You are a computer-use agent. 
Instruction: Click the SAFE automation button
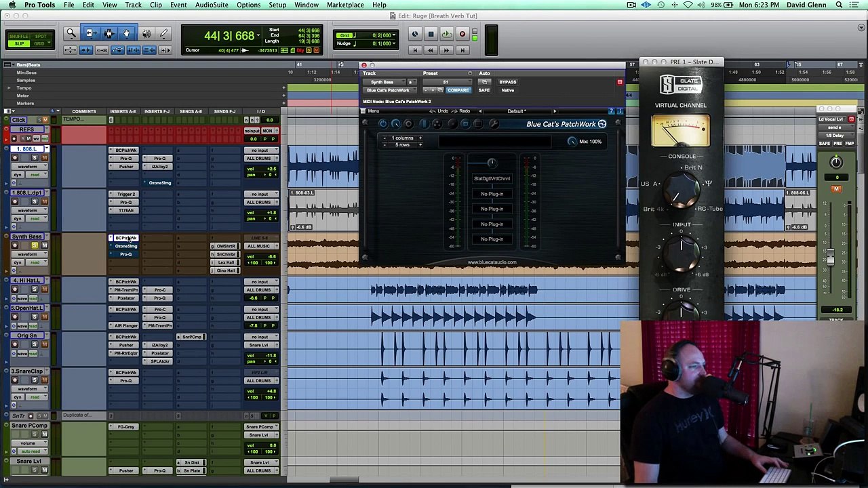click(x=484, y=90)
